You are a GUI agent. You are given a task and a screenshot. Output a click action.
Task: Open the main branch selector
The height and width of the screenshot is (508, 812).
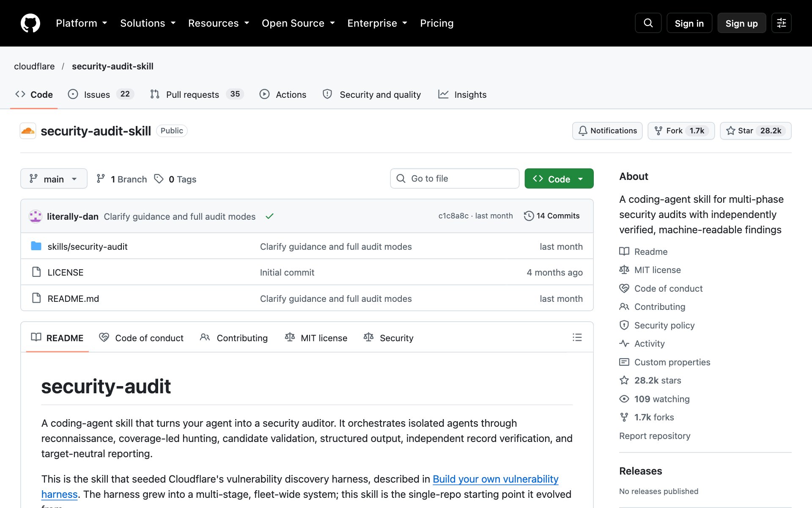pyautogui.click(x=54, y=179)
